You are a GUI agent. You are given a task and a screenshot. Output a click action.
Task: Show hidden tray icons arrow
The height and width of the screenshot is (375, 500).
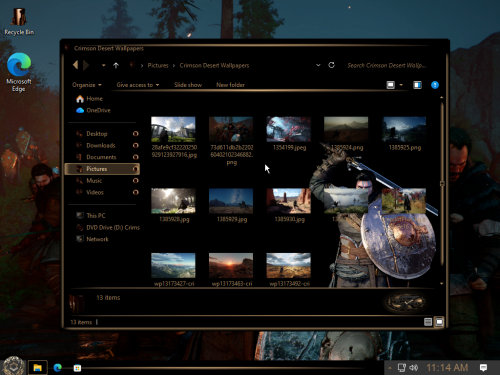(390, 368)
